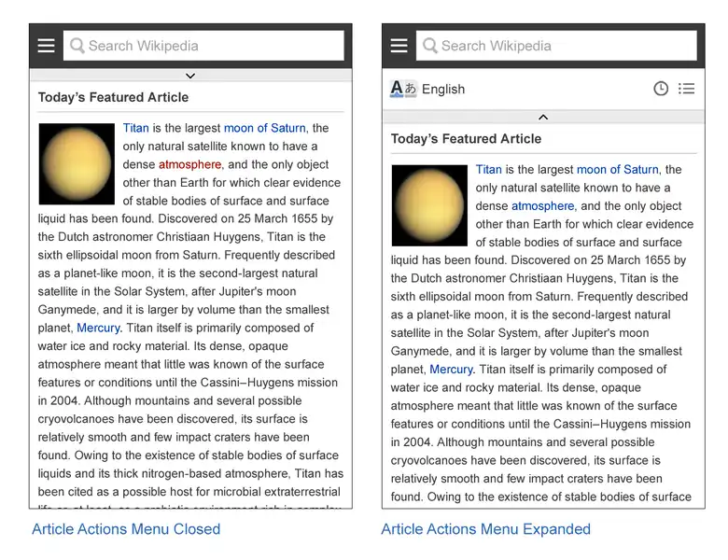Open the 'Article Actions Menu Expanded' caption link
The width and height of the screenshot is (728, 560).
(485, 529)
